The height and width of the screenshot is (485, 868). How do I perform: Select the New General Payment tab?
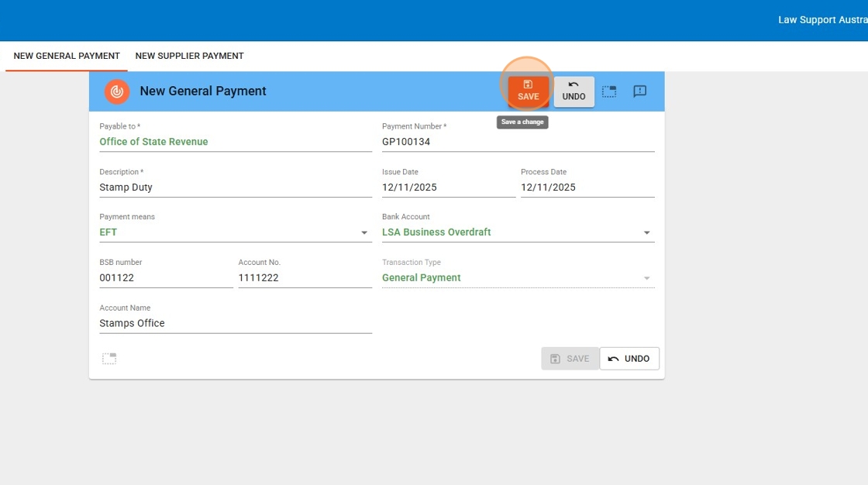point(67,56)
